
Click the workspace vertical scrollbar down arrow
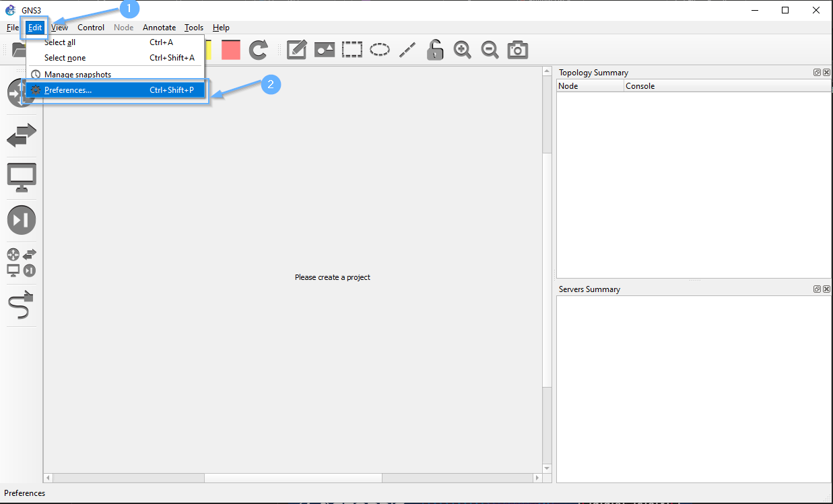click(x=547, y=468)
